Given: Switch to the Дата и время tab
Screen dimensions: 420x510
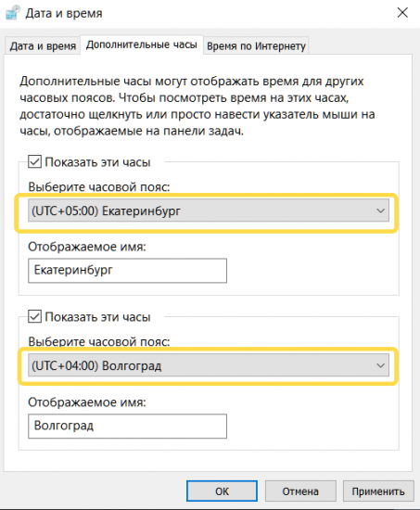Looking at the screenshot, I should [x=43, y=45].
